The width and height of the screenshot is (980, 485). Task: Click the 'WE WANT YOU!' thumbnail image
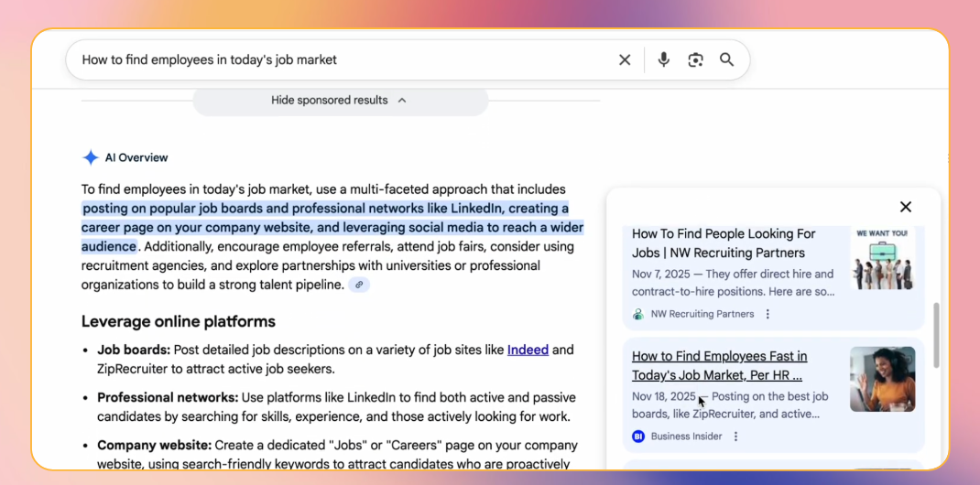pos(883,258)
